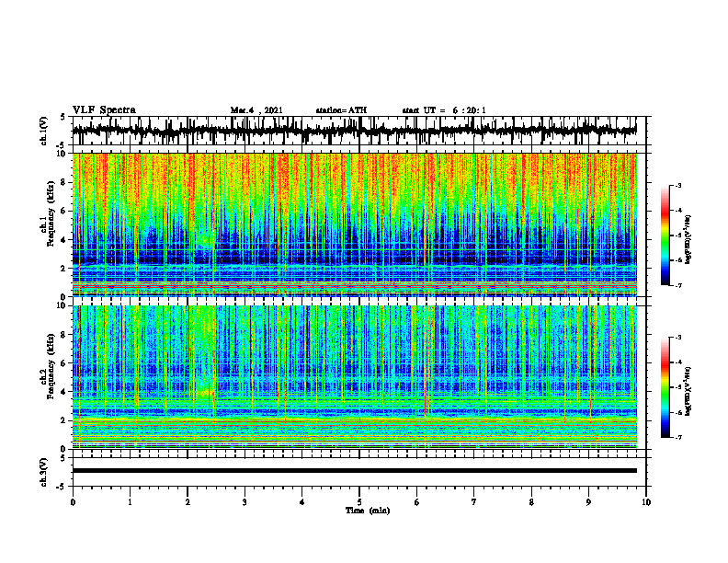Screen dimensions: 728x563
Task: Click the "-3" label on ch.2 color bar
Action: (x=677, y=338)
